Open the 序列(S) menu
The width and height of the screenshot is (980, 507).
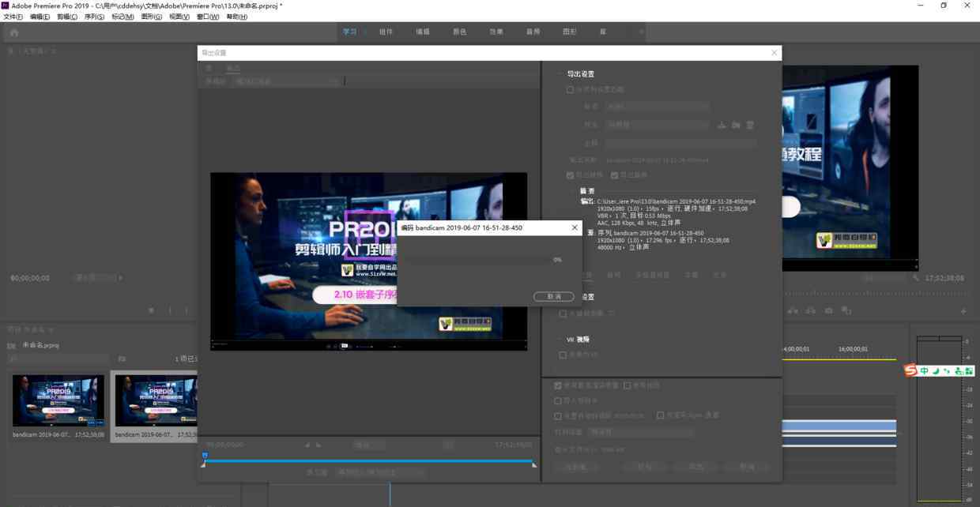(x=95, y=17)
